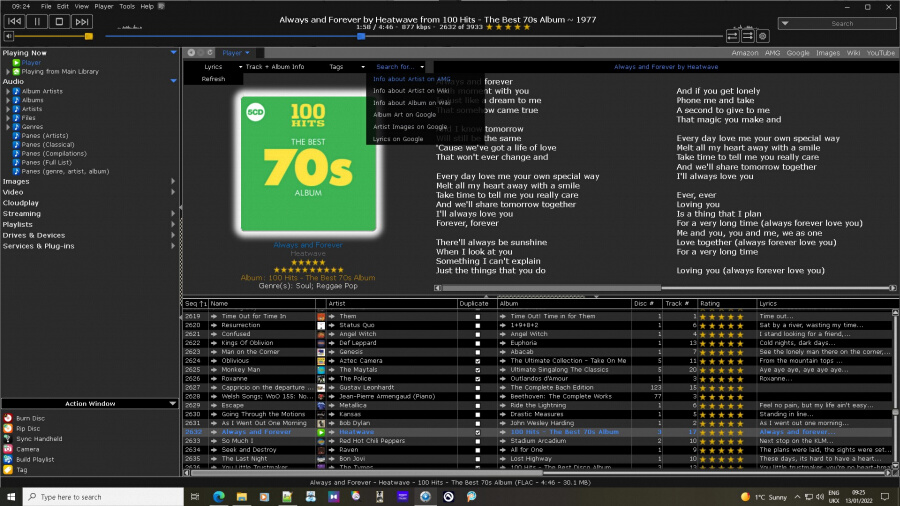The height and width of the screenshot is (506, 900).
Task: Open Task View on the taskbar
Action: (x=195, y=497)
